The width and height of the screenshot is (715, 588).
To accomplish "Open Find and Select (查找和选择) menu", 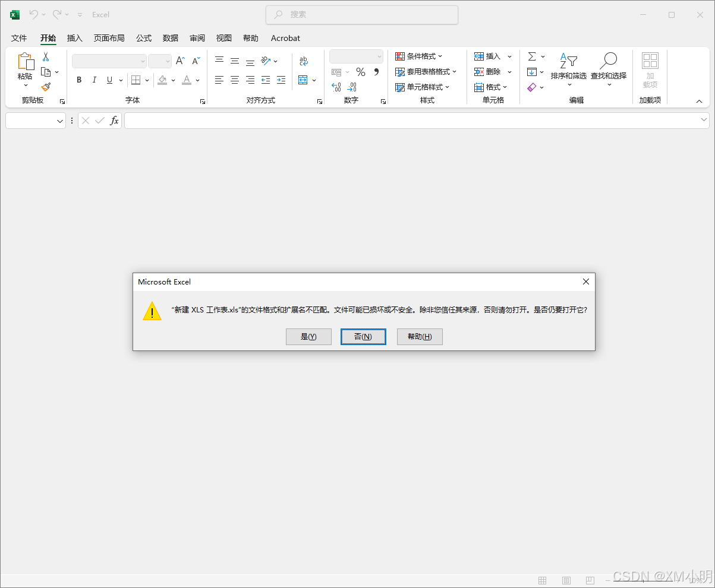I will 609,69.
